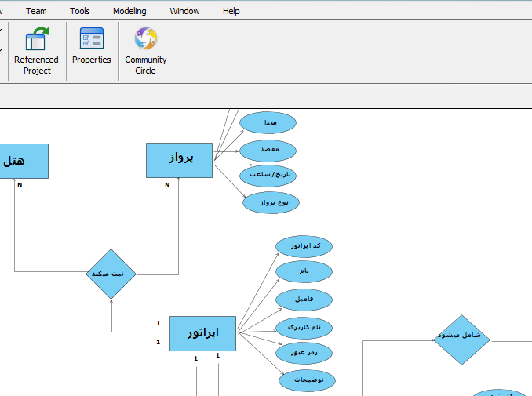This screenshot has height=396, width=532.
Task: Select the نام کاربری attribute ellipse
Action: (304, 328)
